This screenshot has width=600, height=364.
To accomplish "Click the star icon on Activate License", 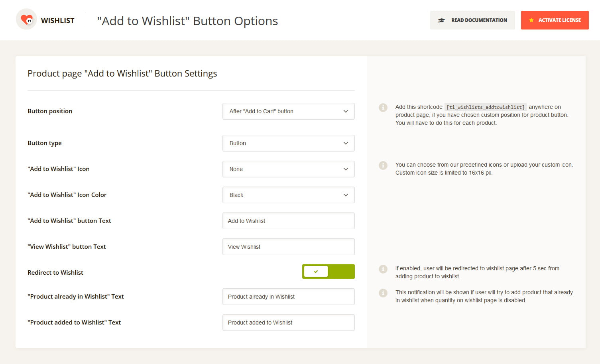I will (x=531, y=20).
